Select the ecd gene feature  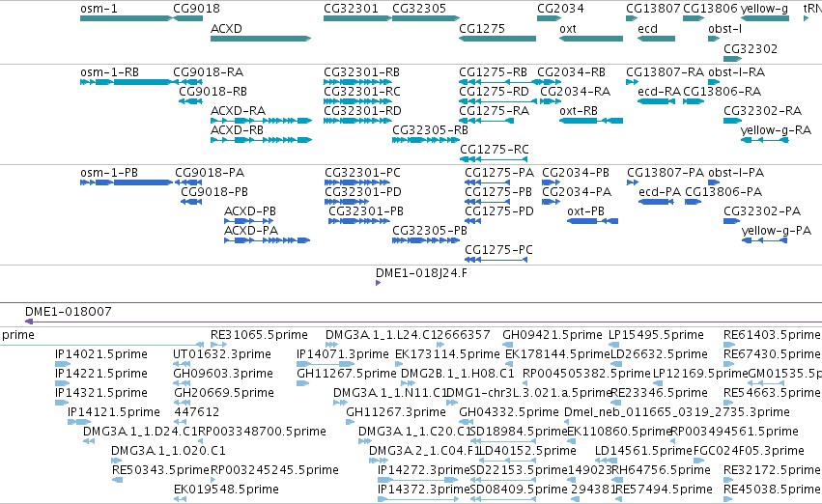pyautogui.click(x=656, y=39)
